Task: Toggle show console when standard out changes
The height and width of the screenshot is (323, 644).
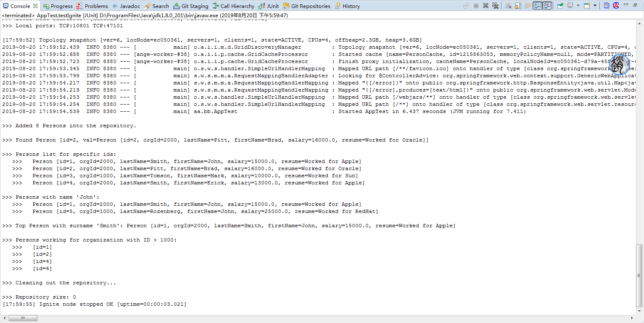Action: (x=537, y=5)
